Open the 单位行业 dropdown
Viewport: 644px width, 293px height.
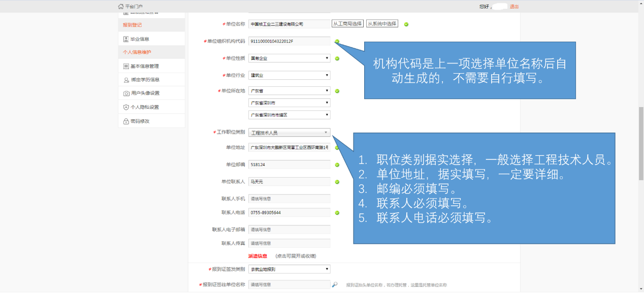289,76
